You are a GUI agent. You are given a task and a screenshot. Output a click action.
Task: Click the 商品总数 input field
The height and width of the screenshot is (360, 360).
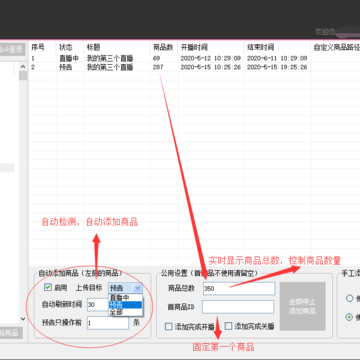(239, 289)
